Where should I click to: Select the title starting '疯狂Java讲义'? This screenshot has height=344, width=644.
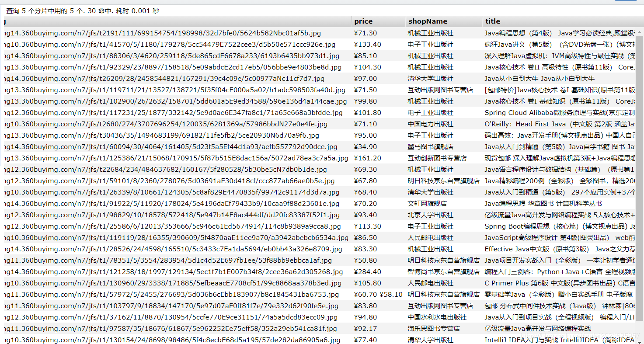(560, 45)
